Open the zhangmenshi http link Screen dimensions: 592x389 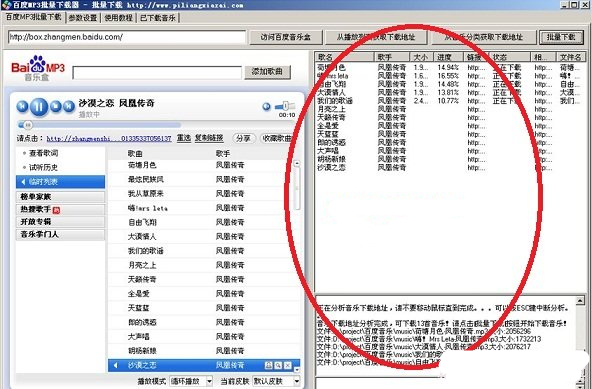pyautogui.click(x=109, y=139)
